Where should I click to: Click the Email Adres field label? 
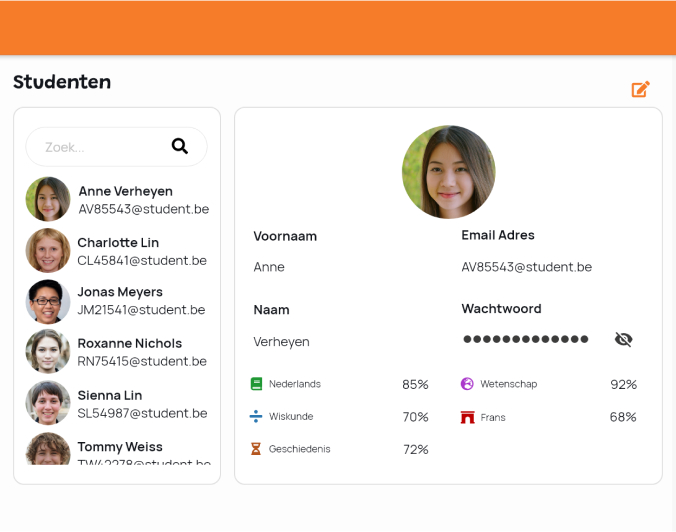tap(498, 235)
